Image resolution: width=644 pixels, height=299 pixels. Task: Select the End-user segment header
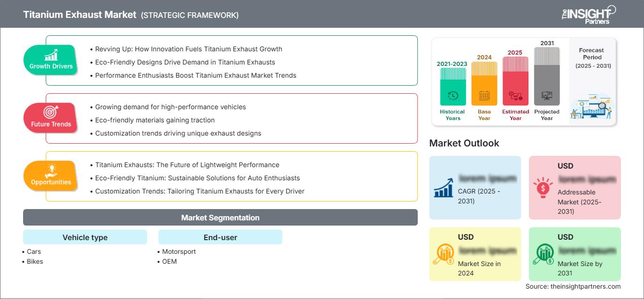click(220, 237)
